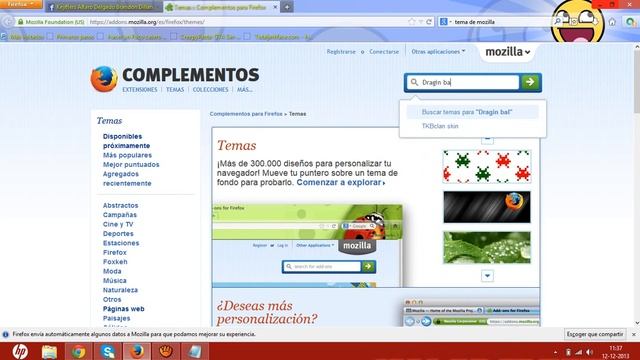
Task: Open the TEMAS menu
Action: [x=175, y=89]
